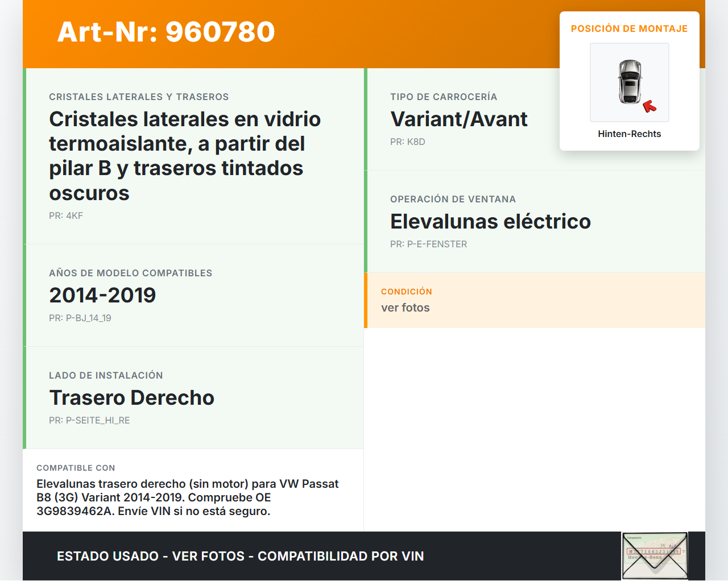Click the PR: P-SEITE_HI_RE code

pos(89,420)
